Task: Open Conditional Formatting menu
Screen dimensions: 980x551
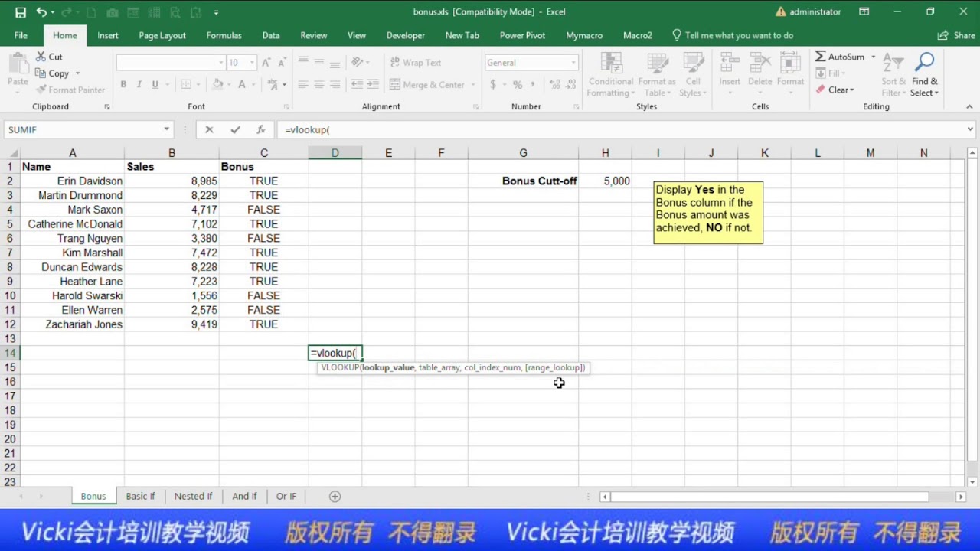Action: pyautogui.click(x=611, y=74)
